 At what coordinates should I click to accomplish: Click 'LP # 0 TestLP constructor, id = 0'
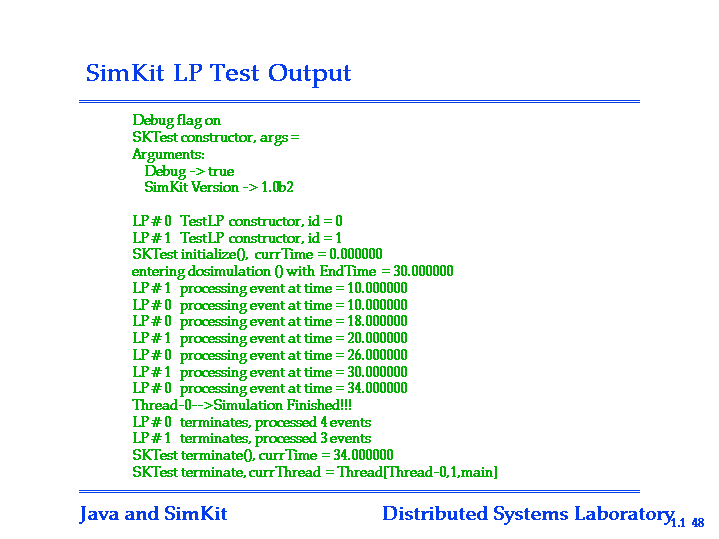238,221
